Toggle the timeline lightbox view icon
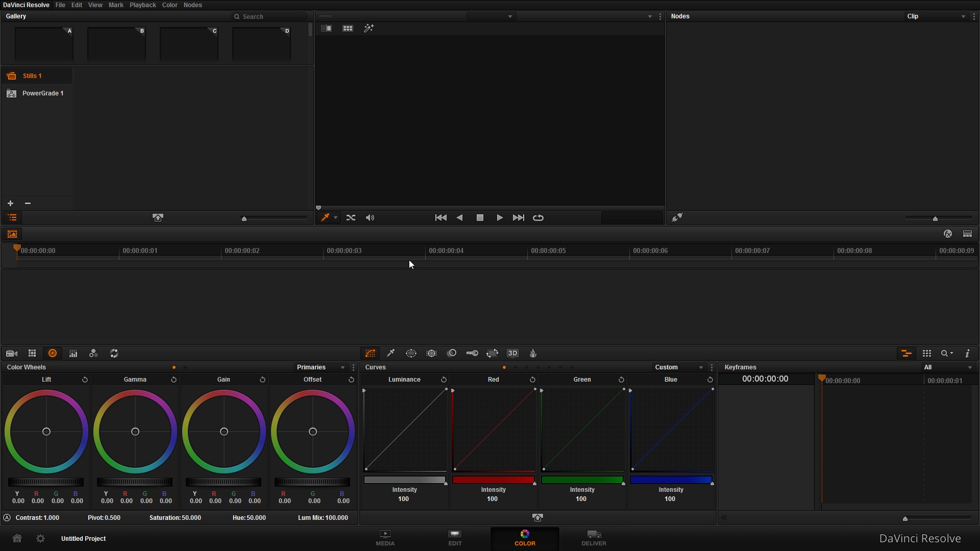The image size is (980, 551). point(967,234)
